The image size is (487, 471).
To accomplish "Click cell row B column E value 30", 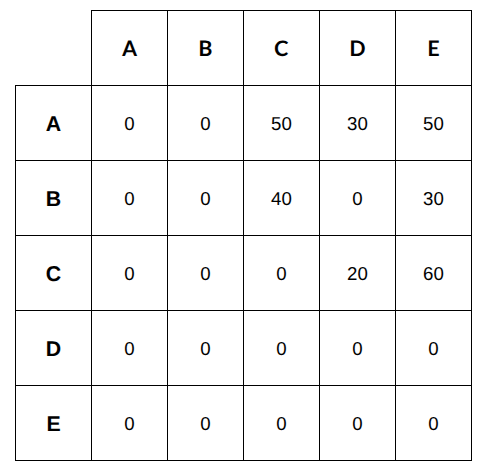I will (433, 198).
